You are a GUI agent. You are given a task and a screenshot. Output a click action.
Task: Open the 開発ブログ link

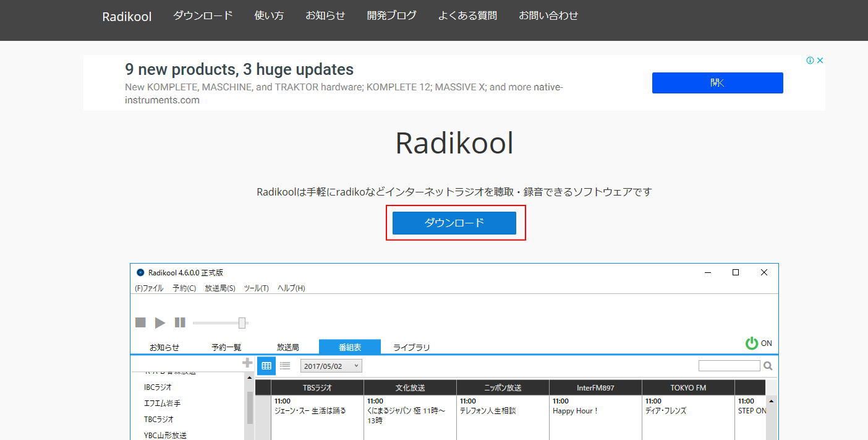pyautogui.click(x=391, y=15)
